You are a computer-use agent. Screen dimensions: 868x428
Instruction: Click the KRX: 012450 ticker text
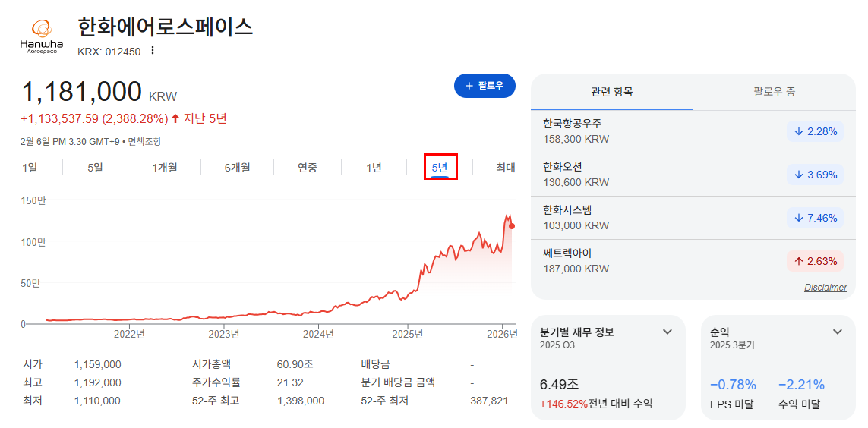(109, 52)
